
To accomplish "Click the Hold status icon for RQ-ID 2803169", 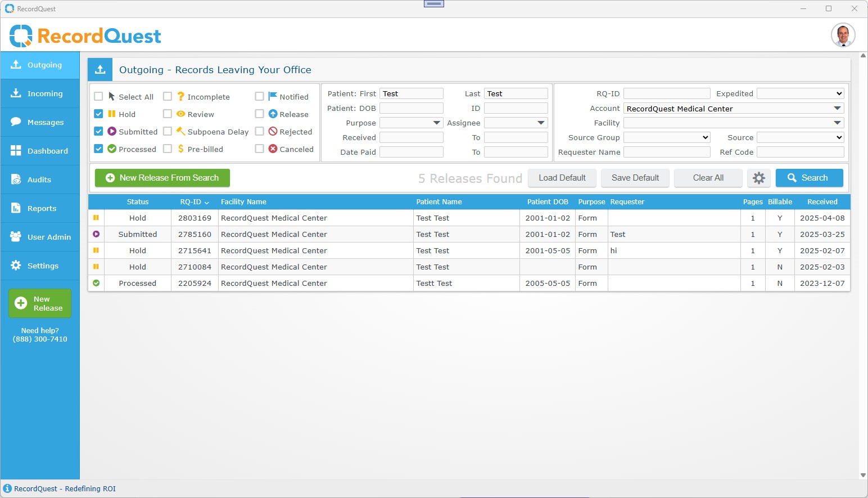I will coord(96,218).
